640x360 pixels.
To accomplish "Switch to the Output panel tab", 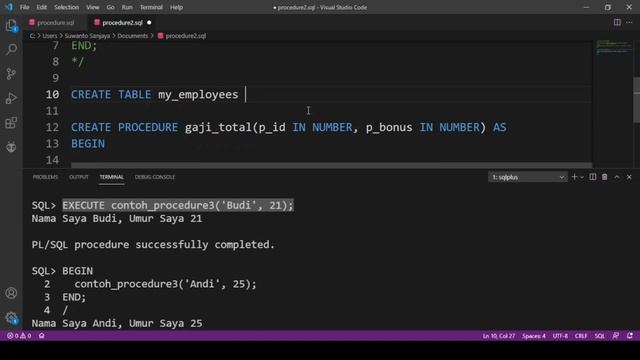I will click(78, 177).
